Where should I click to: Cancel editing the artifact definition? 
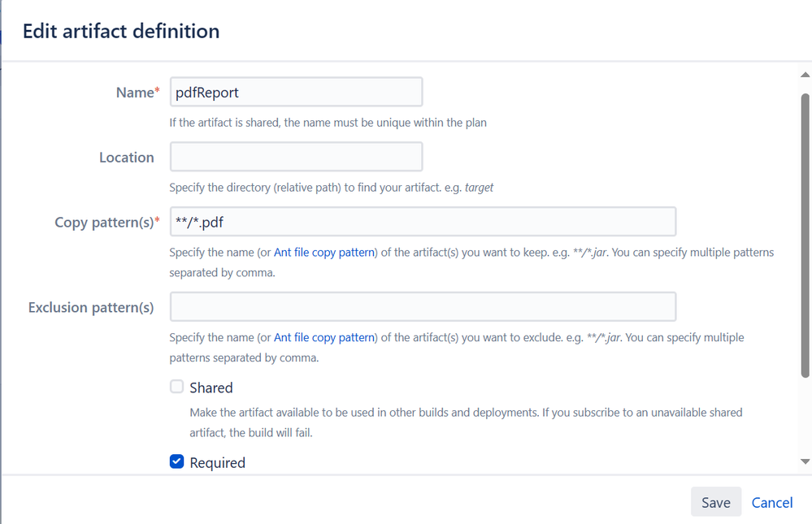pos(771,502)
